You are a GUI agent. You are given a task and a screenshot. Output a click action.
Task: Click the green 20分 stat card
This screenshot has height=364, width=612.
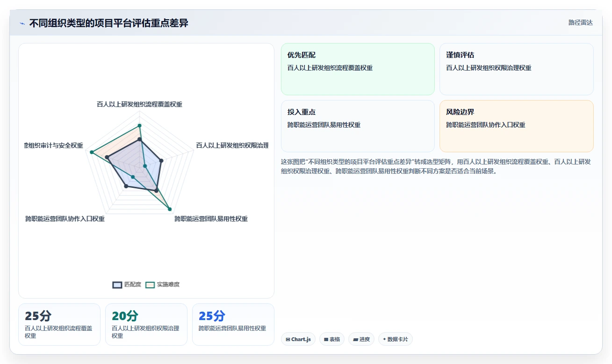[x=146, y=324]
